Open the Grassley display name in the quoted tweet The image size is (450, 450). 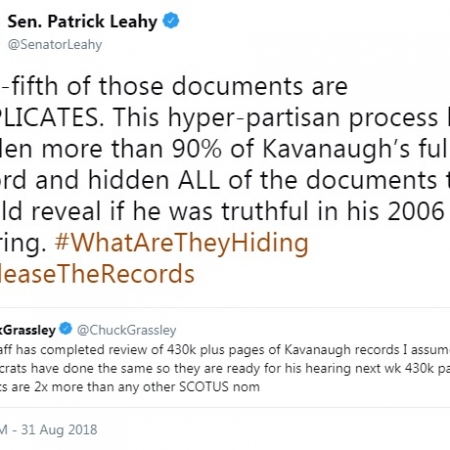point(28,330)
